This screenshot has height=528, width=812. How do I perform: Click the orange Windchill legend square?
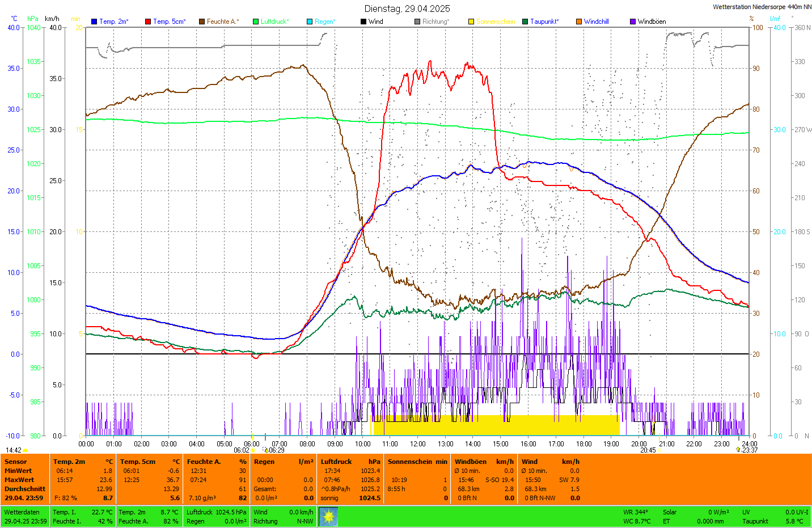(579, 22)
